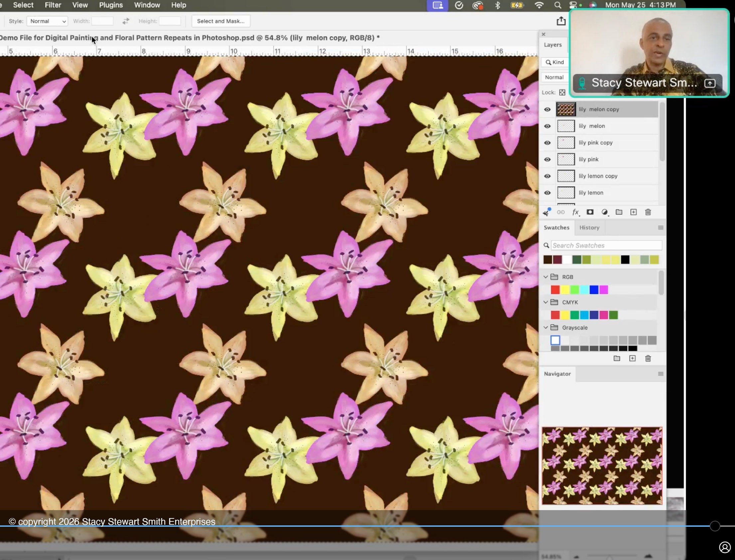Switch to the History tab
The width and height of the screenshot is (735, 560).
click(589, 228)
